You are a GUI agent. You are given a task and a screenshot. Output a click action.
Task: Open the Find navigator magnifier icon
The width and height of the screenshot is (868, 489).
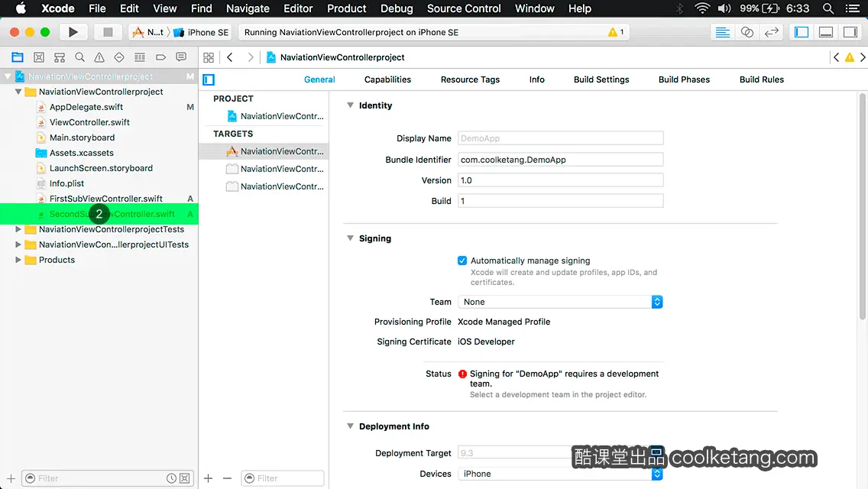pyautogui.click(x=79, y=57)
